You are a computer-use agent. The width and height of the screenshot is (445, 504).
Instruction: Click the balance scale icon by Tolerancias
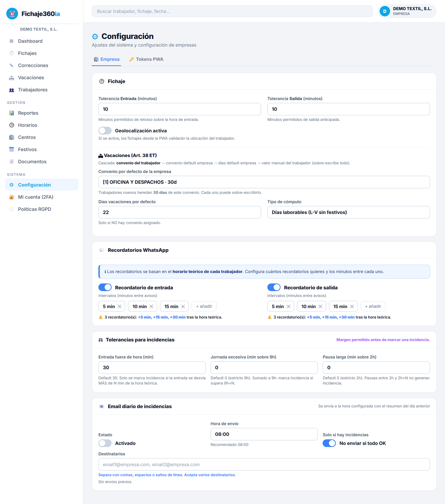click(101, 340)
